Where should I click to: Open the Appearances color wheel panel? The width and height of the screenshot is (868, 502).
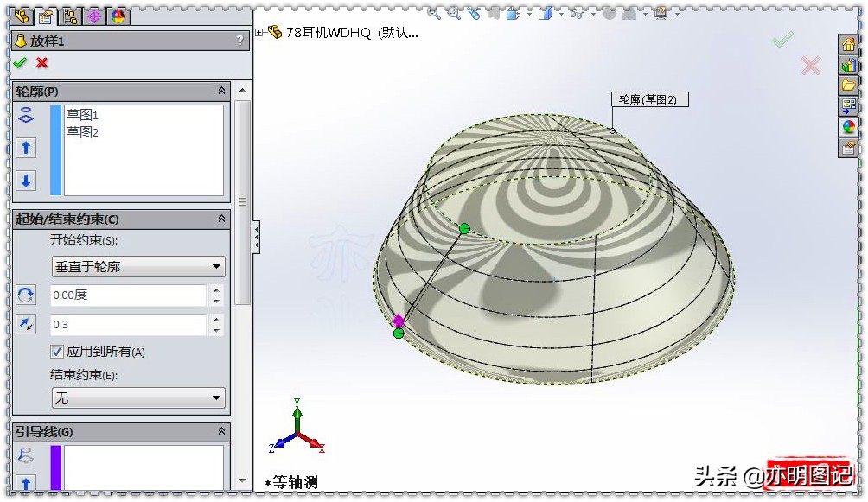coord(848,125)
